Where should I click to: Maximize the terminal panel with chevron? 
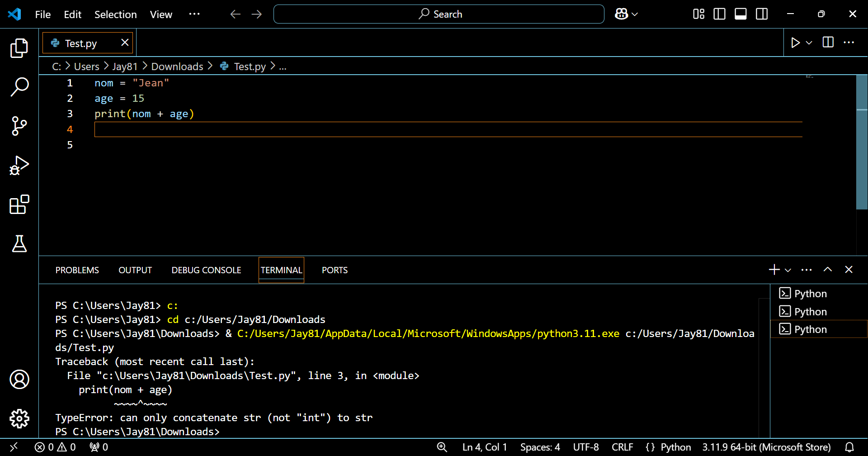click(x=827, y=270)
